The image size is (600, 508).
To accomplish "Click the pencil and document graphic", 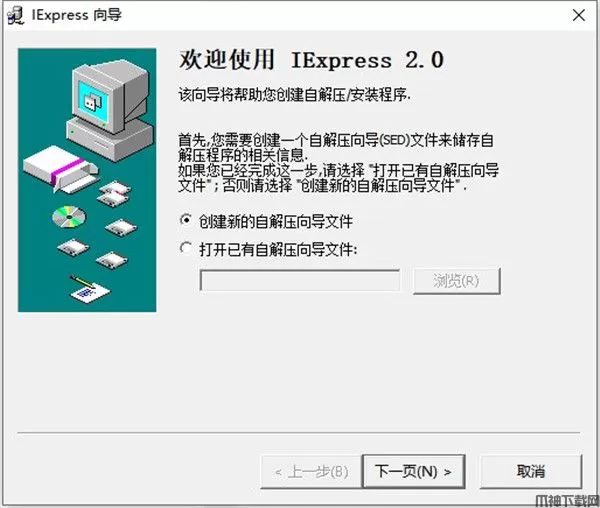I will [x=89, y=289].
